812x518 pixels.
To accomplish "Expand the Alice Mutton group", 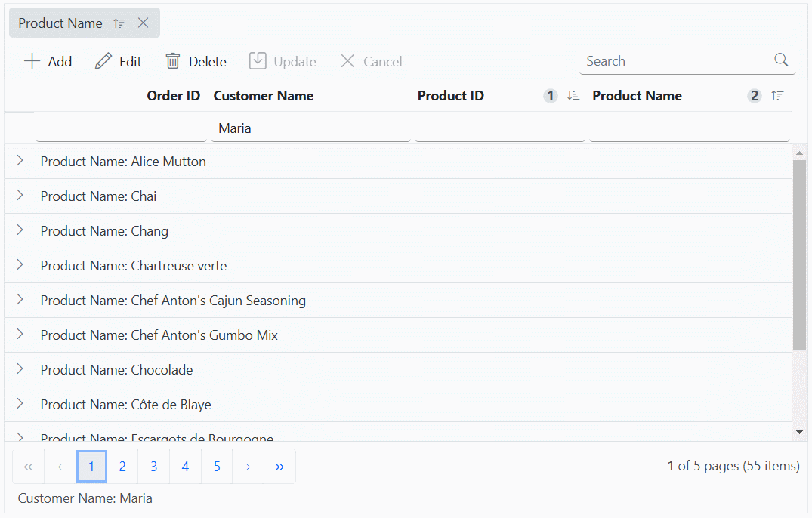I will [x=20, y=161].
